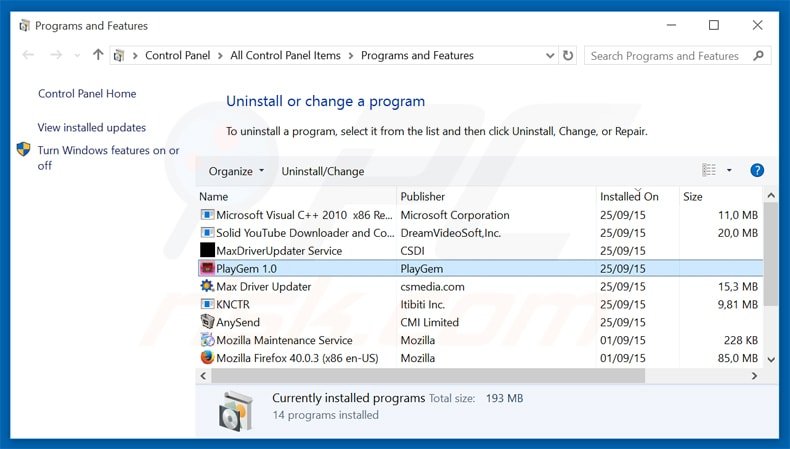Click publisher DreamVideoSoft,Inc. cell
Screen dimensions: 790x449
[x=450, y=233]
